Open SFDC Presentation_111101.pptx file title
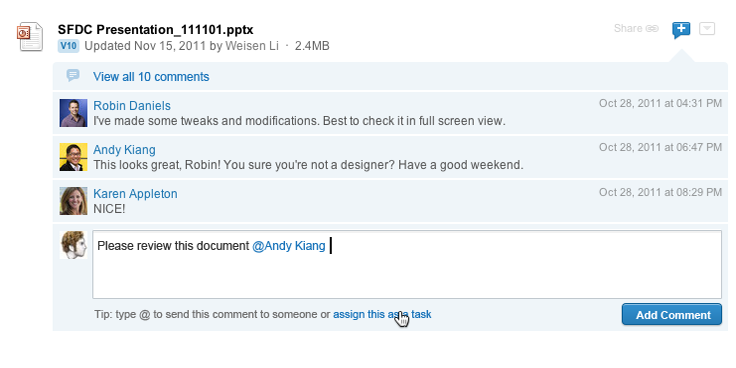This screenshot has height=368, width=736. (x=155, y=30)
